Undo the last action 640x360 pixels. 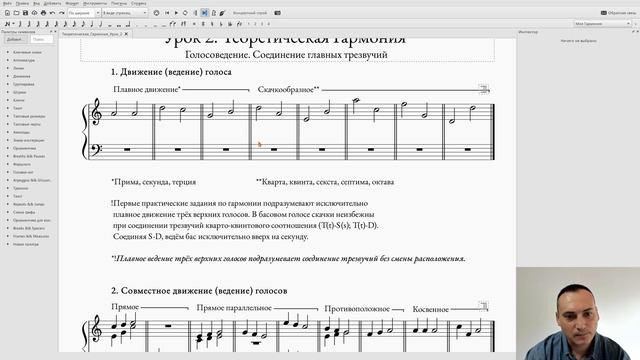tap(52, 13)
